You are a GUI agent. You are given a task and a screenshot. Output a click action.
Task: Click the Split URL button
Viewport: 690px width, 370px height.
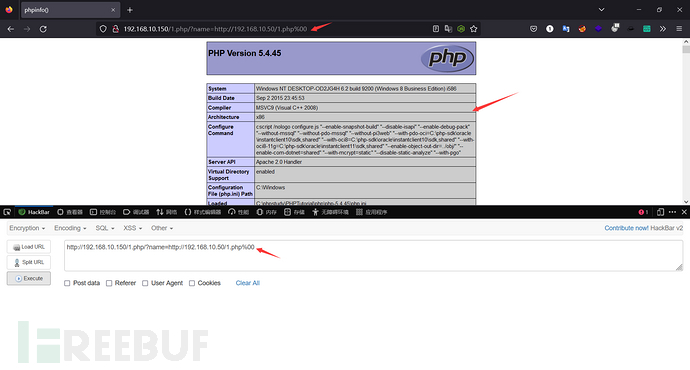tap(29, 262)
